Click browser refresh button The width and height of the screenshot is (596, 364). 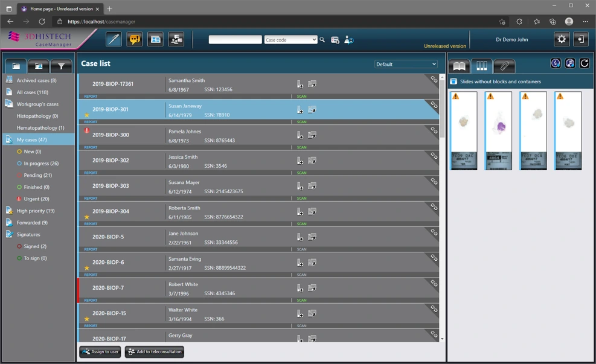click(x=42, y=22)
